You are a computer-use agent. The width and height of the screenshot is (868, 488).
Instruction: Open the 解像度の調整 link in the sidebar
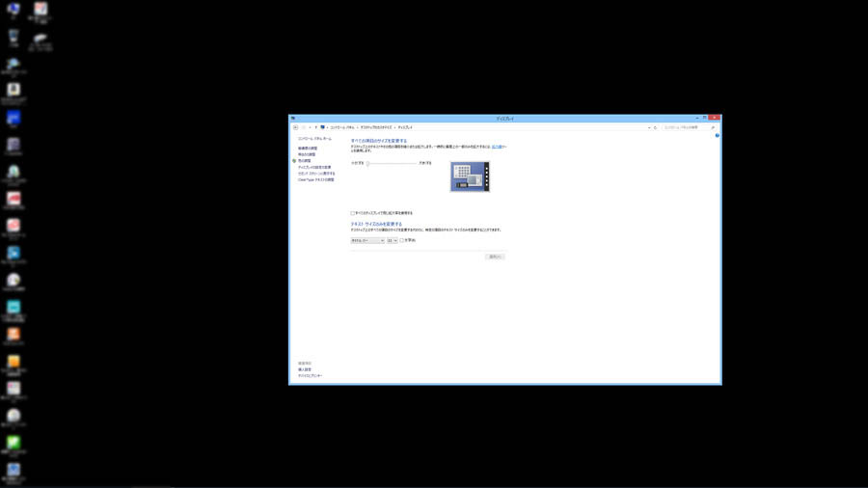308,149
